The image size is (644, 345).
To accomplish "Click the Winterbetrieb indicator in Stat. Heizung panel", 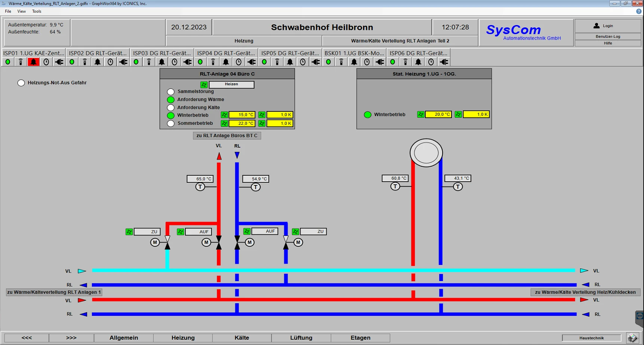I will pyautogui.click(x=367, y=115).
